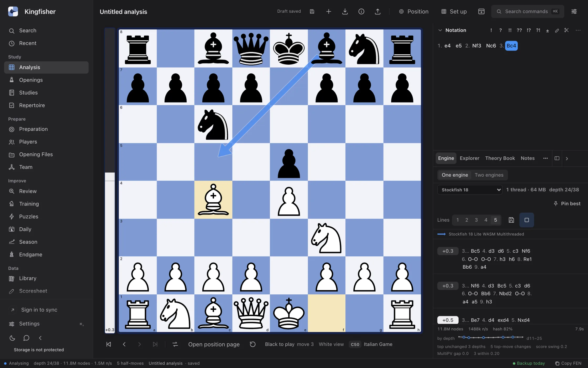Open more engine tabs ellipsis
The image size is (588, 368).
pyautogui.click(x=545, y=158)
